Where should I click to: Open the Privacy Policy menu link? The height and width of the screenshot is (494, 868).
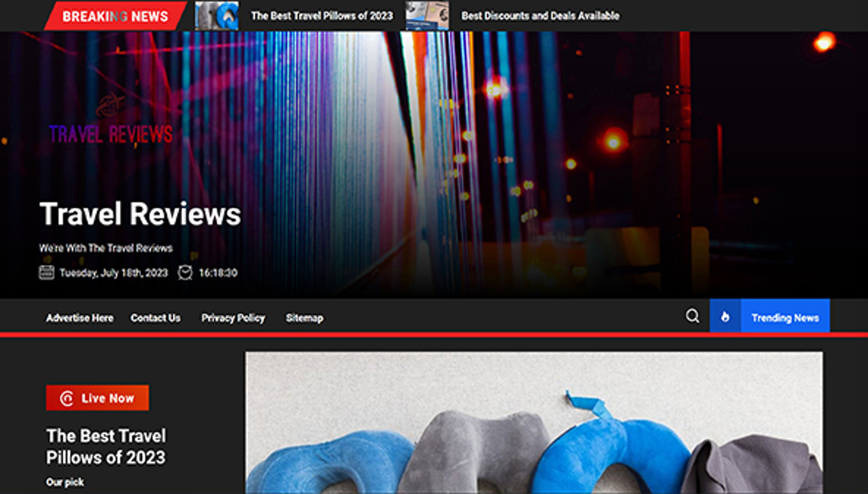233,318
